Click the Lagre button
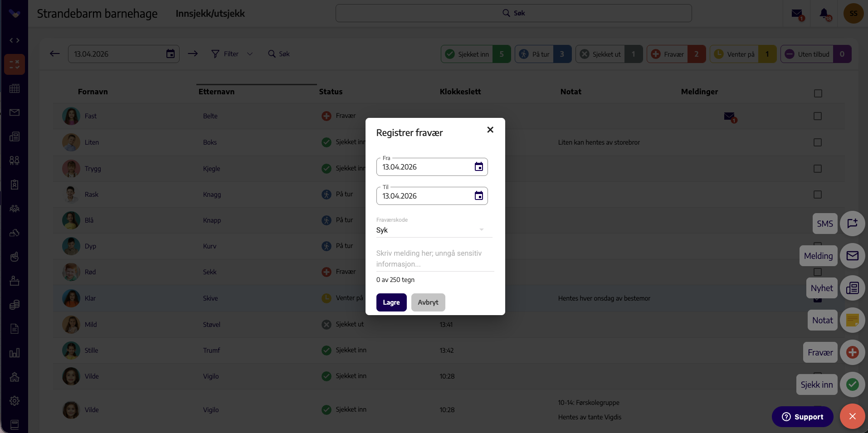The image size is (868, 433). [391, 302]
